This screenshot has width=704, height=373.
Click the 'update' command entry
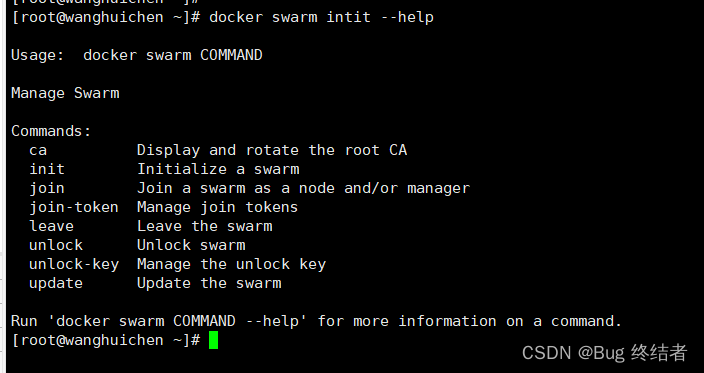[56, 283]
